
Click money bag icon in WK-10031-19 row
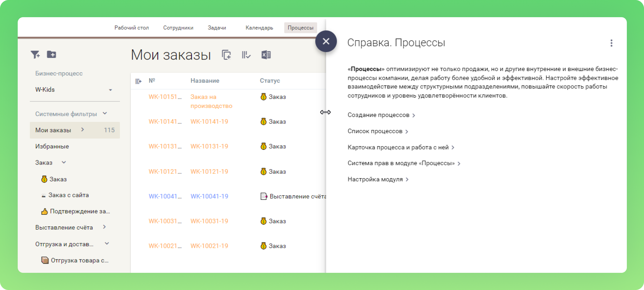264,221
